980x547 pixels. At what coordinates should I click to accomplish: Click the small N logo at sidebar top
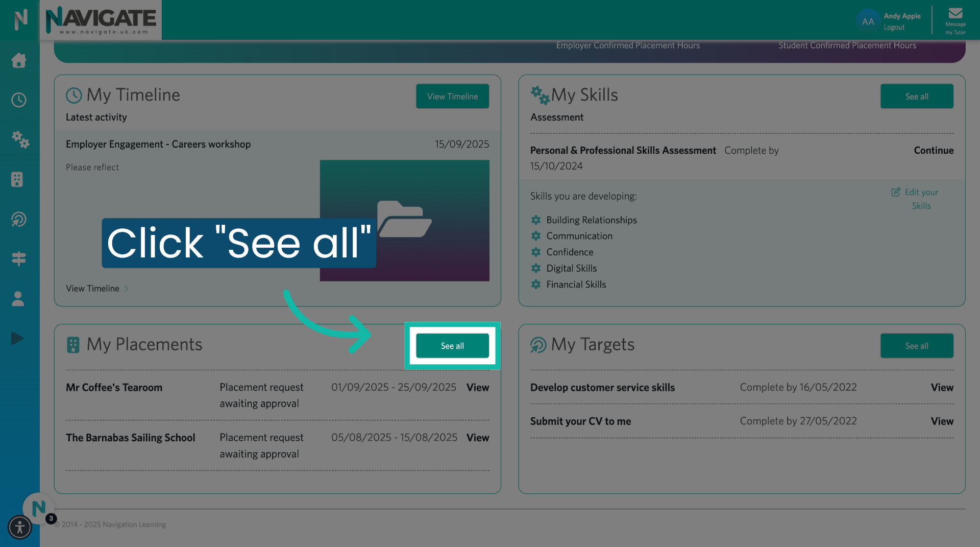point(20,19)
